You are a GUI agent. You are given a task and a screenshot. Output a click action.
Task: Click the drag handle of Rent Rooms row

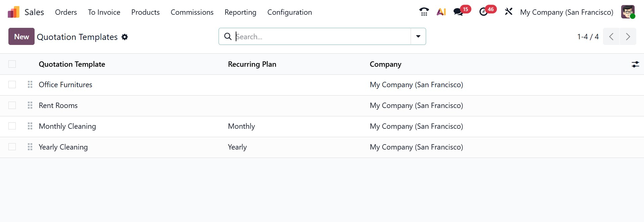(30, 105)
